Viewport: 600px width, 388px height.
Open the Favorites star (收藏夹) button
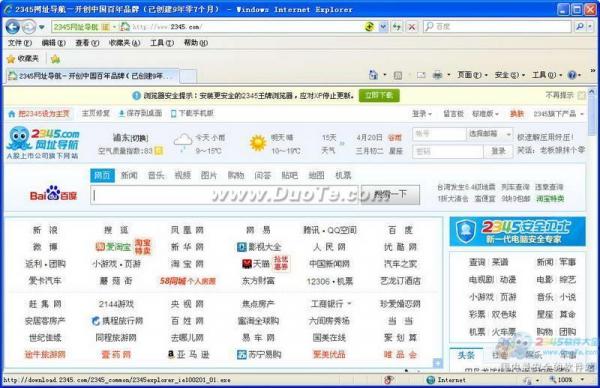coord(23,59)
